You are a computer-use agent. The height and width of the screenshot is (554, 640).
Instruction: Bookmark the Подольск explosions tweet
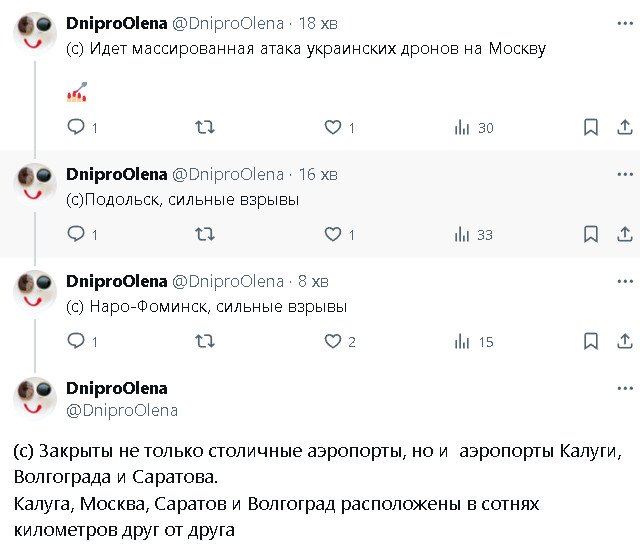(x=591, y=234)
